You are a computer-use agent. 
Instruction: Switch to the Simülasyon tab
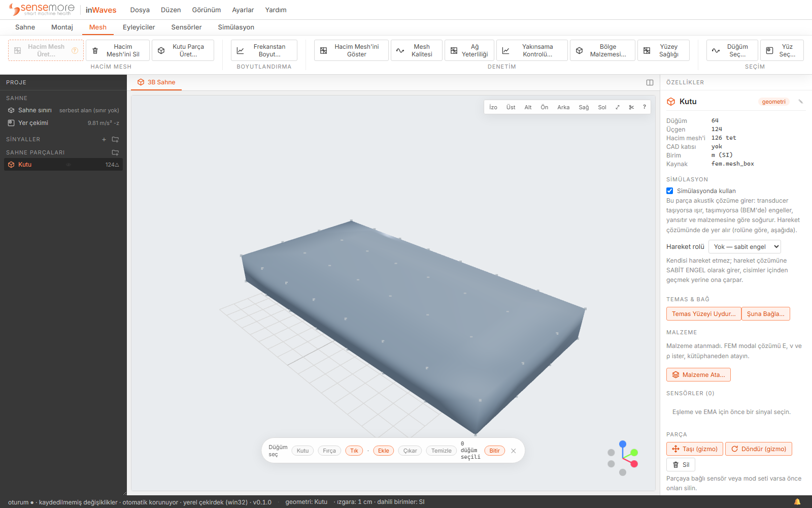(236, 27)
